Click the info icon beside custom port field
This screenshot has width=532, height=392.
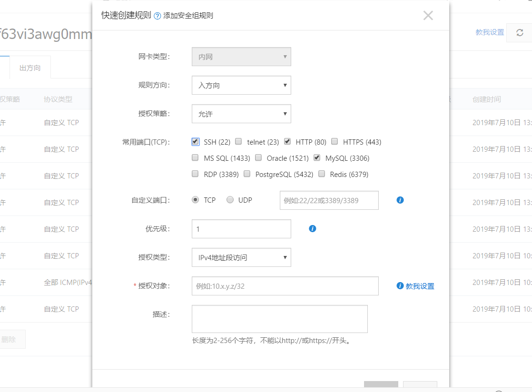tap(400, 200)
